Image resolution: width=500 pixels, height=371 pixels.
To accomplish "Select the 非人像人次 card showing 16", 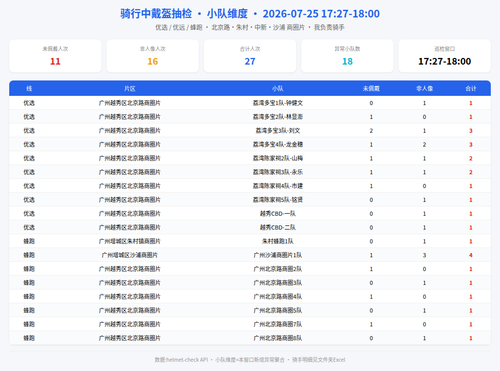I will (153, 56).
